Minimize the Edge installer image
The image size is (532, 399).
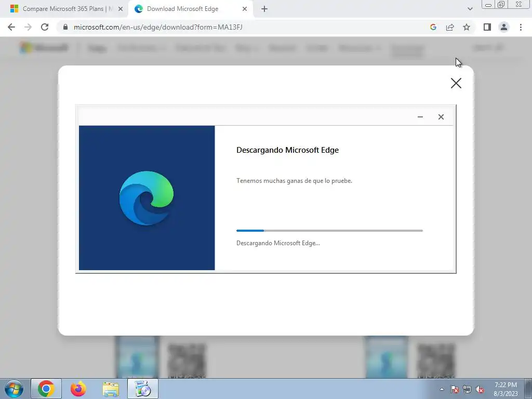(420, 117)
